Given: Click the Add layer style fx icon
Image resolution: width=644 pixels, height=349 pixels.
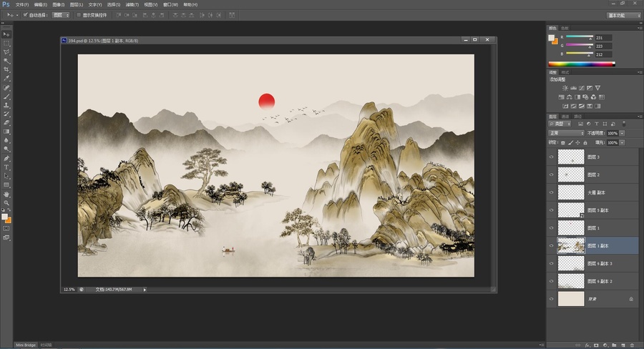Looking at the screenshot, I should 587,345.
